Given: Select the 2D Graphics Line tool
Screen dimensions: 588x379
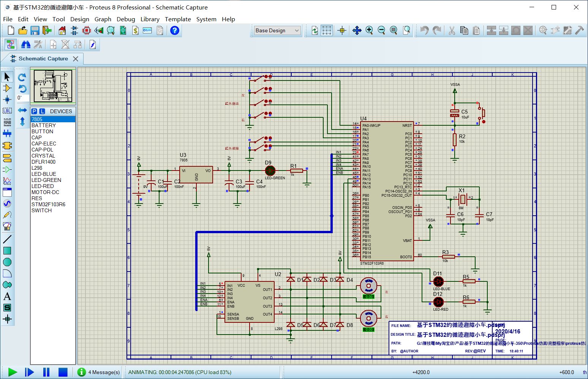Looking at the screenshot, I should pyautogui.click(x=7, y=239).
